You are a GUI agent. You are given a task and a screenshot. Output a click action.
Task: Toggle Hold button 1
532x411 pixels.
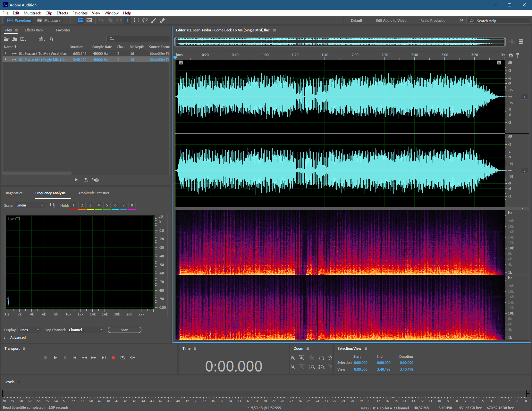pyautogui.click(x=73, y=205)
